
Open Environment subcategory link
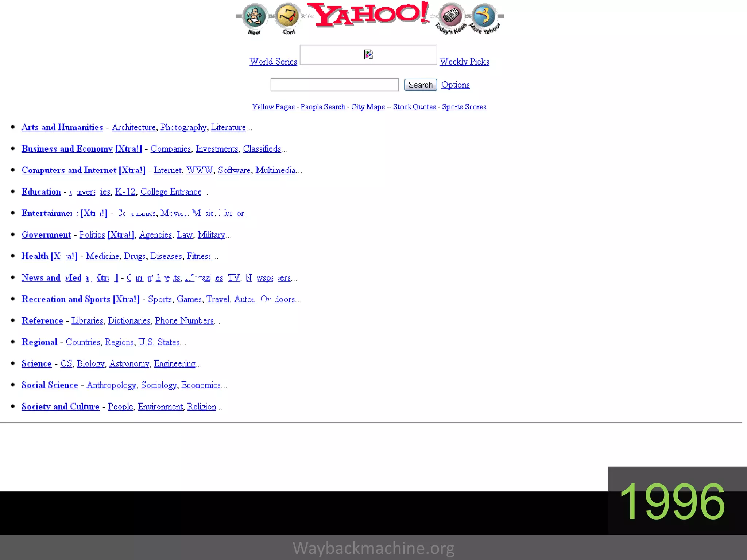(x=160, y=407)
